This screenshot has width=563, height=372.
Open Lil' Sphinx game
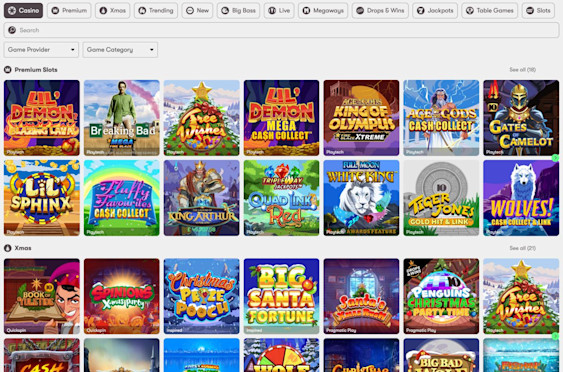click(x=42, y=198)
